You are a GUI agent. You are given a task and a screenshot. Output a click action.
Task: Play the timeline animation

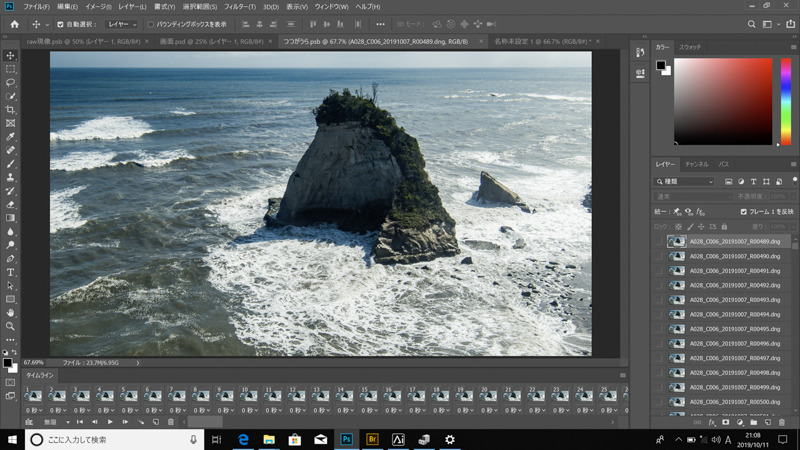pos(110,422)
